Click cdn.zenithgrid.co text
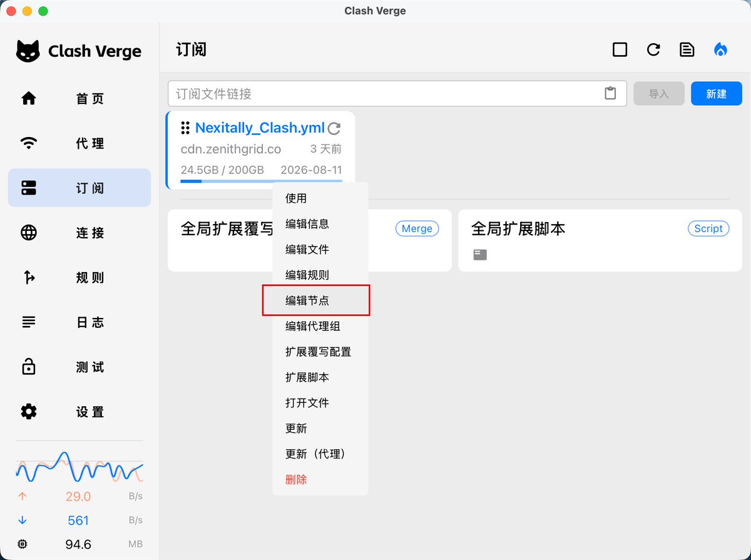The height and width of the screenshot is (560, 751). point(231,150)
